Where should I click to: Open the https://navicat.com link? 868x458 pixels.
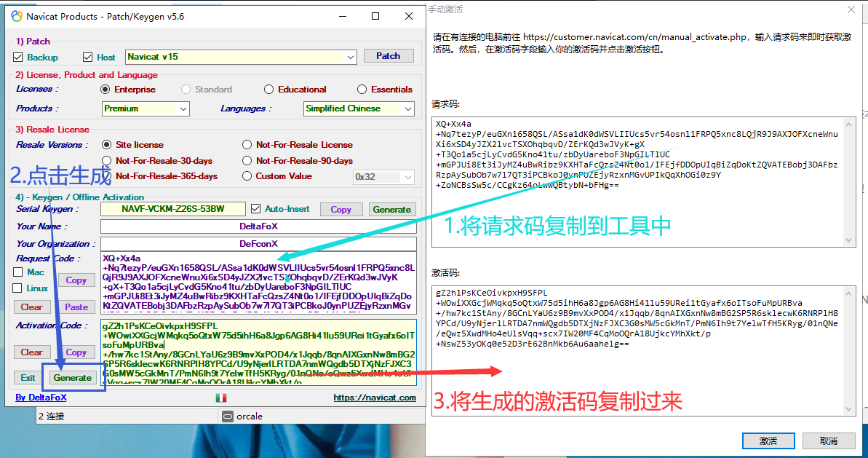point(375,398)
